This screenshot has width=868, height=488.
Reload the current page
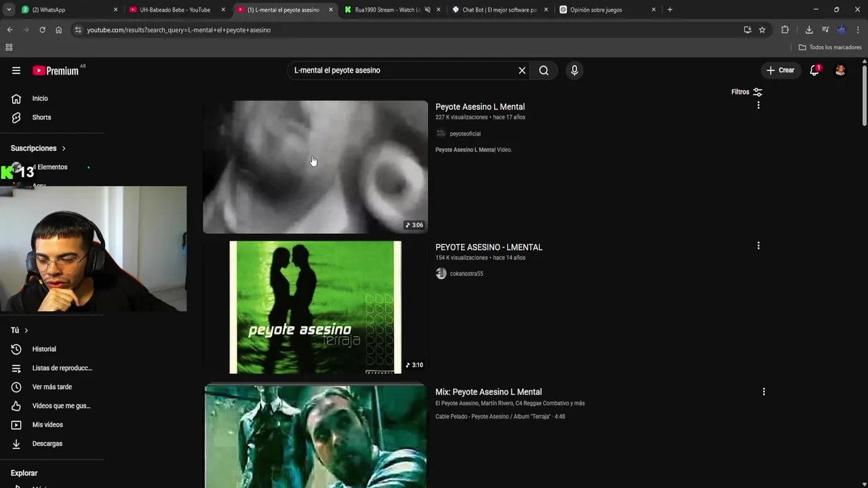(42, 30)
